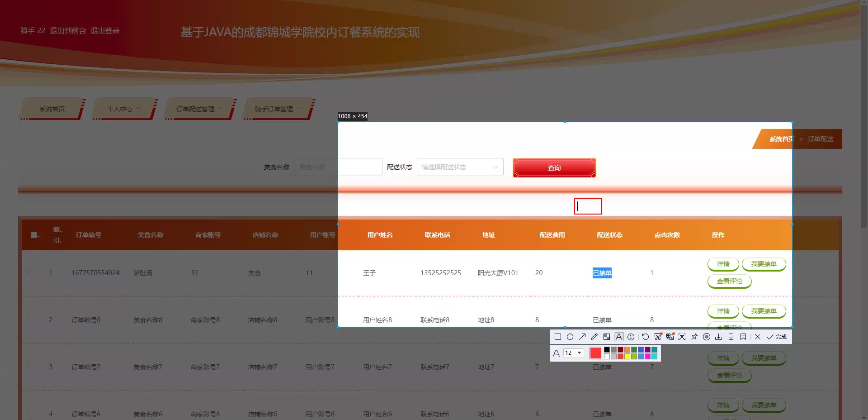
Task: Expand the 订单配送管理 menu
Action: tap(200, 109)
